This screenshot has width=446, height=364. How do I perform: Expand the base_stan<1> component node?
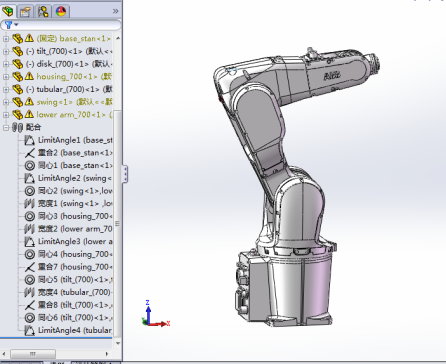6,39
